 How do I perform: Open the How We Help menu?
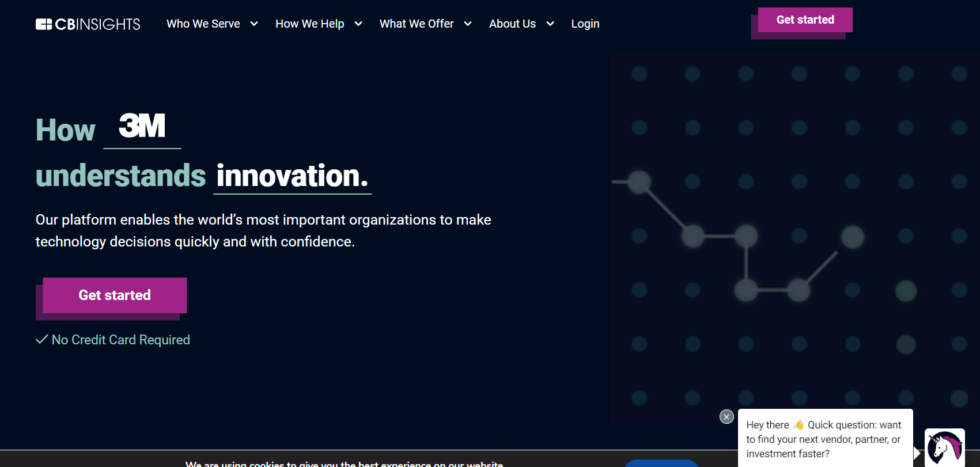click(x=309, y=24)
